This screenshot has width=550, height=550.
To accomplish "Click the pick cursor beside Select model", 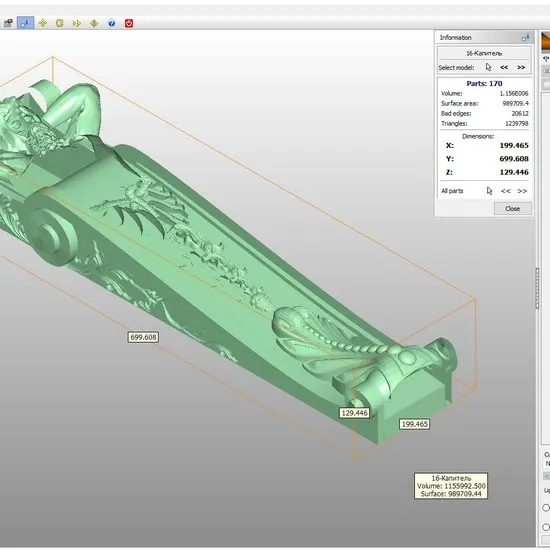I will (488, 67).
